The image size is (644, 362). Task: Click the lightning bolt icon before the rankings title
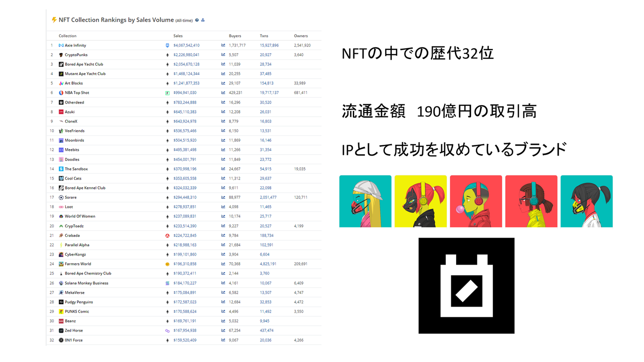click(54, 20)
